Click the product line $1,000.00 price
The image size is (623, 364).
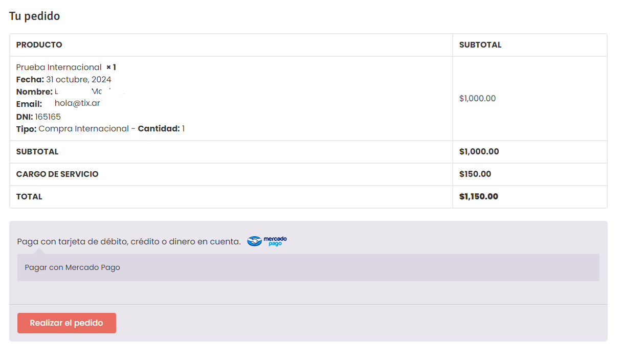coord(477,99)
